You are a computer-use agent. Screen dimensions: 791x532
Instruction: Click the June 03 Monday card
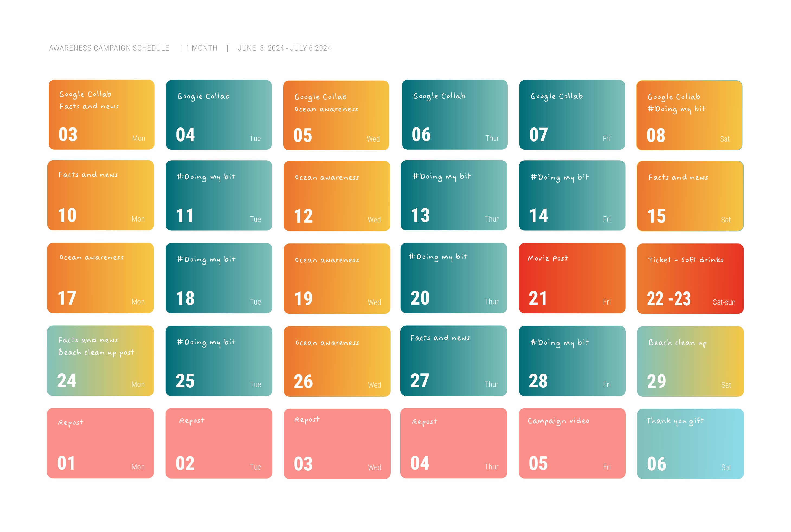pyautogui.click(x=101, y=115)
